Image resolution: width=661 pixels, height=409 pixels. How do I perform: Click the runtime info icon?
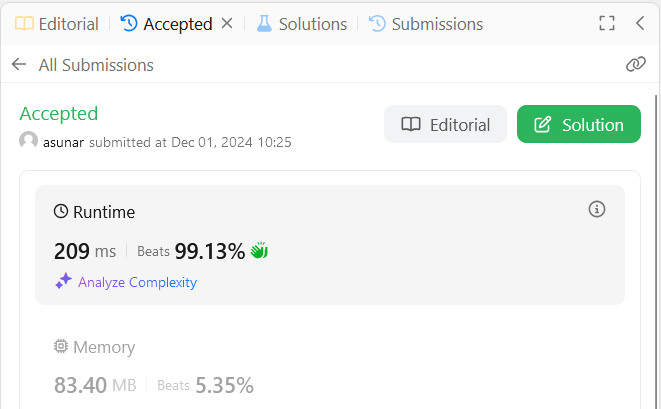click(x=597, y=209)
